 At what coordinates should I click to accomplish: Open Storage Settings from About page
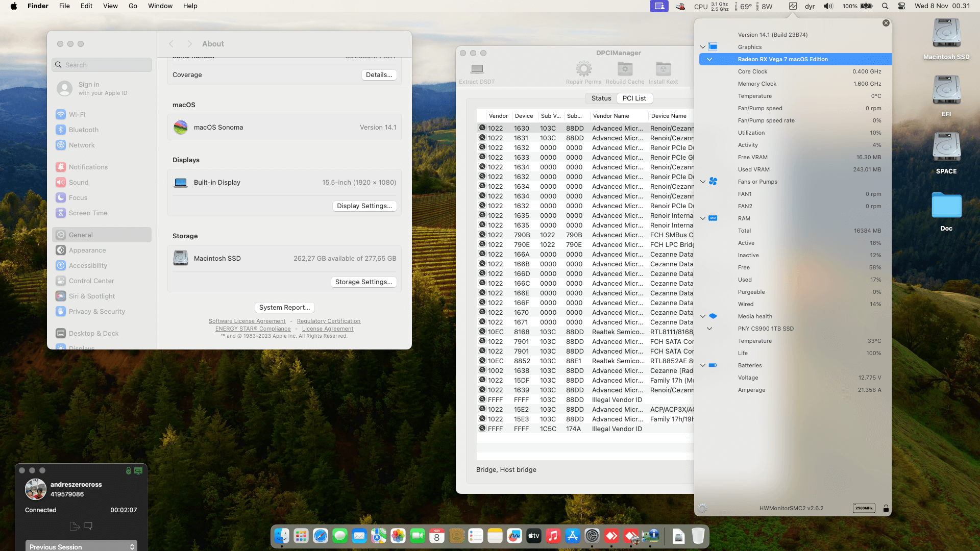(x=363, y=282)
